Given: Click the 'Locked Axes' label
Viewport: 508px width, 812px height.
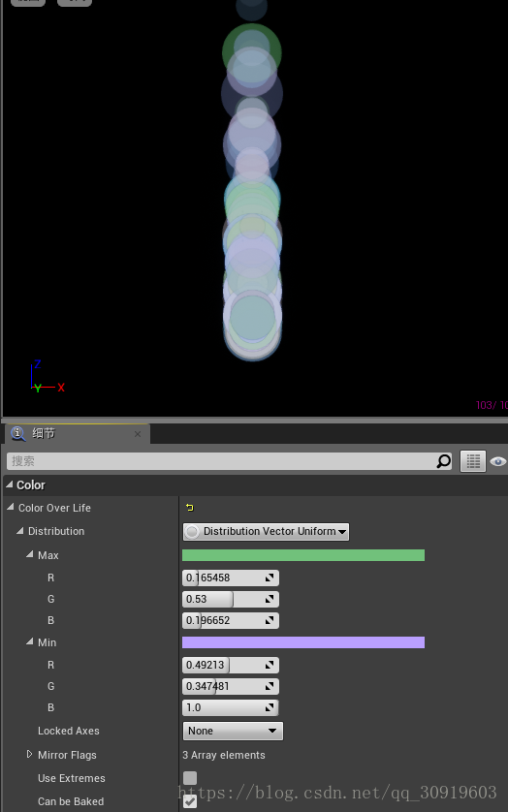Looking at the screenshot, I should 69,731.
